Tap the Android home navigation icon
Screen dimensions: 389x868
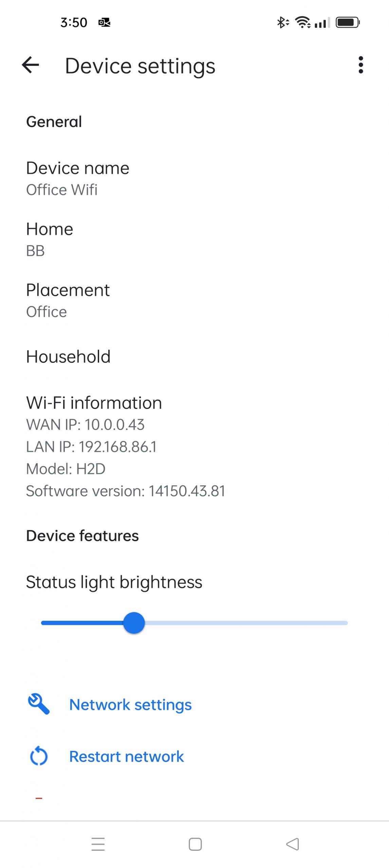195,844
